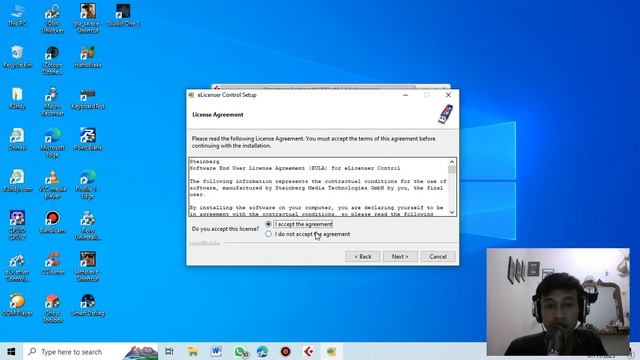Select the GOM Player desktop shortcut
The width and height of the screenshot is (640, 360).
17,305
